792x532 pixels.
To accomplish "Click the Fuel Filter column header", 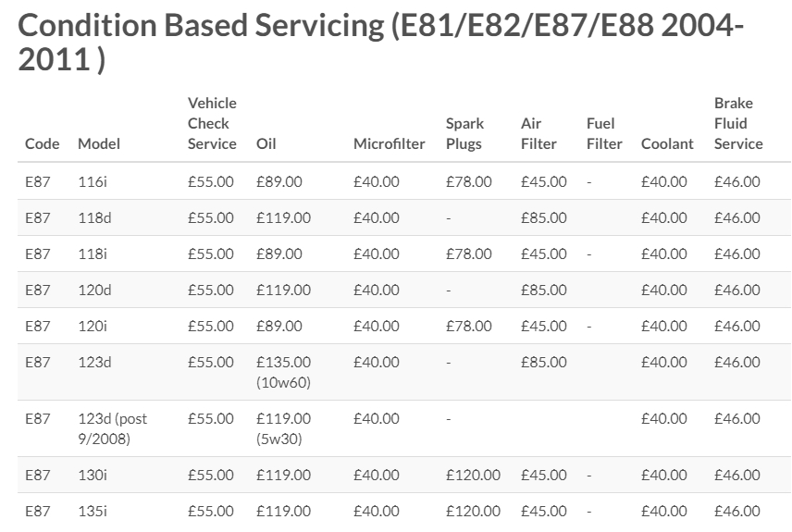I will 604,133.
